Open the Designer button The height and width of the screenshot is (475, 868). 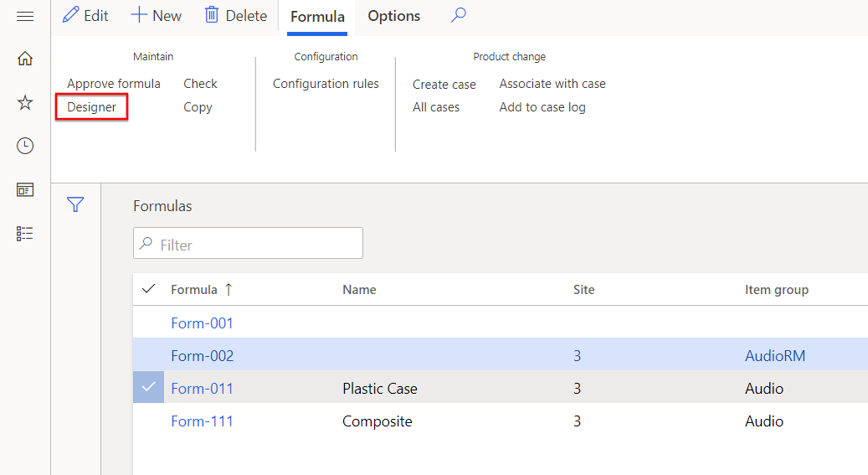[x=92, y=107]
